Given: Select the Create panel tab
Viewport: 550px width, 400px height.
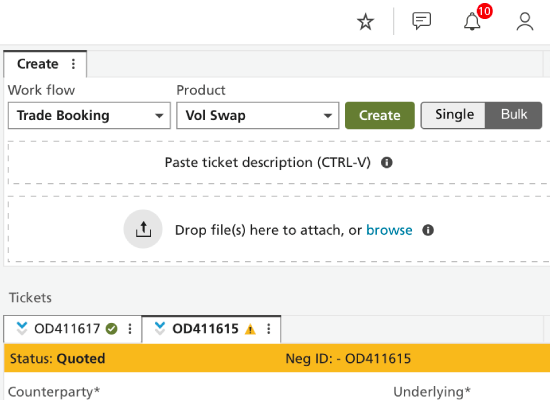Looking at the screenshot, I should (x=38, y=64).
